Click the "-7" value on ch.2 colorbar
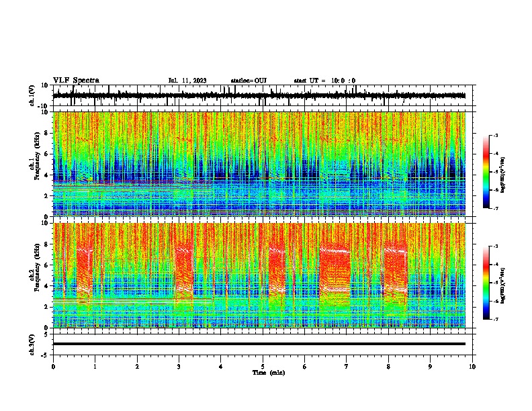Image resolution: width=532 pixels, height=411 pixels. click(x=495, y=319)
